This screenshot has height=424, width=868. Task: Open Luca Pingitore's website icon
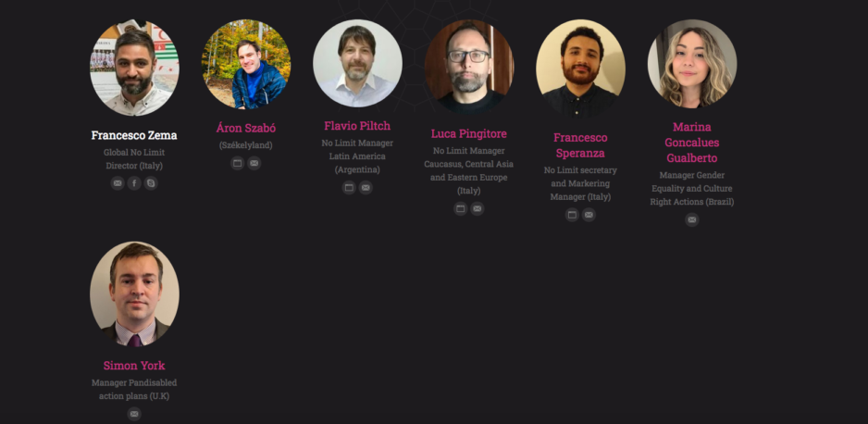(x=461, y=208)
